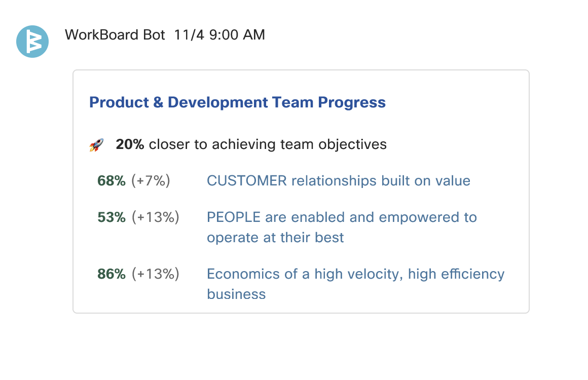Screen dimensions: 588x380
Task: Click the 53% progress value
Action: click(112, 217)
